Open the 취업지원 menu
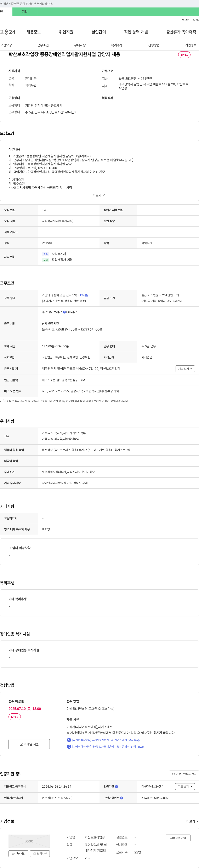The height and width of the screenshot is (868, 199). pos(66,32)
